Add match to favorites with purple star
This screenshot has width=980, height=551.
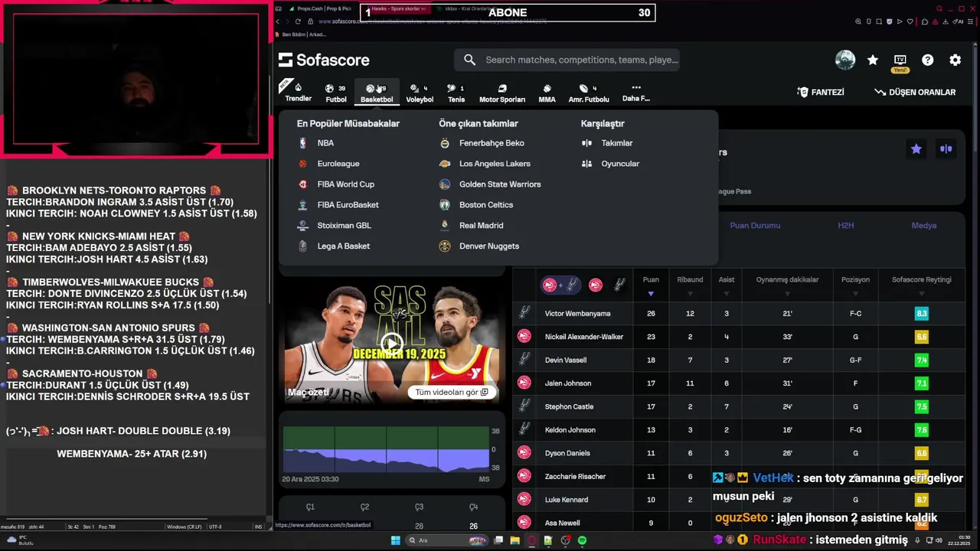(916, 149)
